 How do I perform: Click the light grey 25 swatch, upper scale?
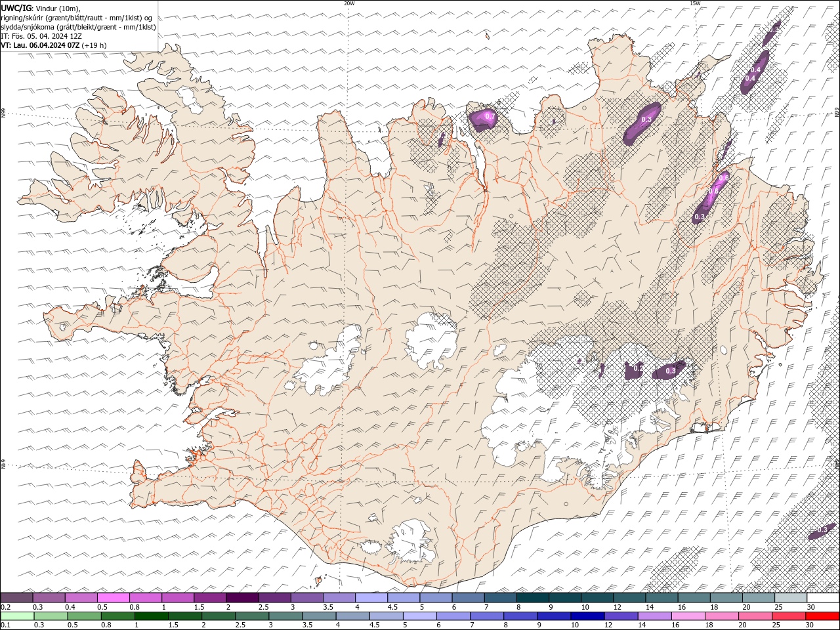791,597
